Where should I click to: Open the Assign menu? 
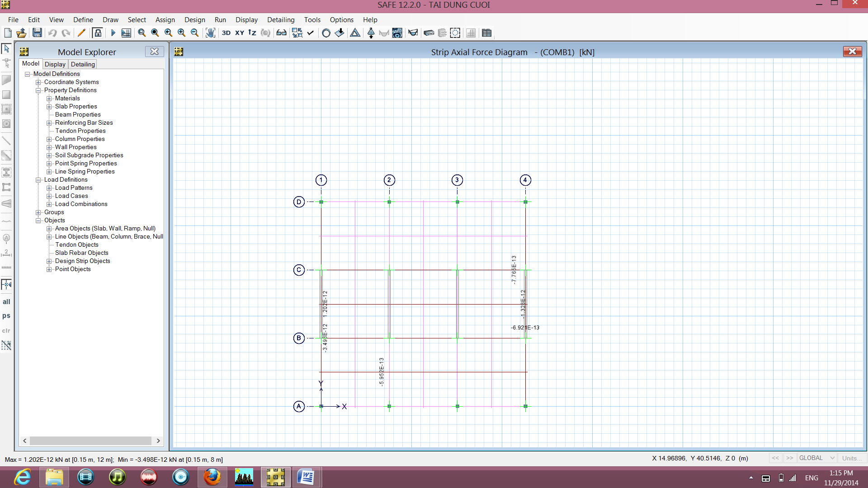[165, 20]
